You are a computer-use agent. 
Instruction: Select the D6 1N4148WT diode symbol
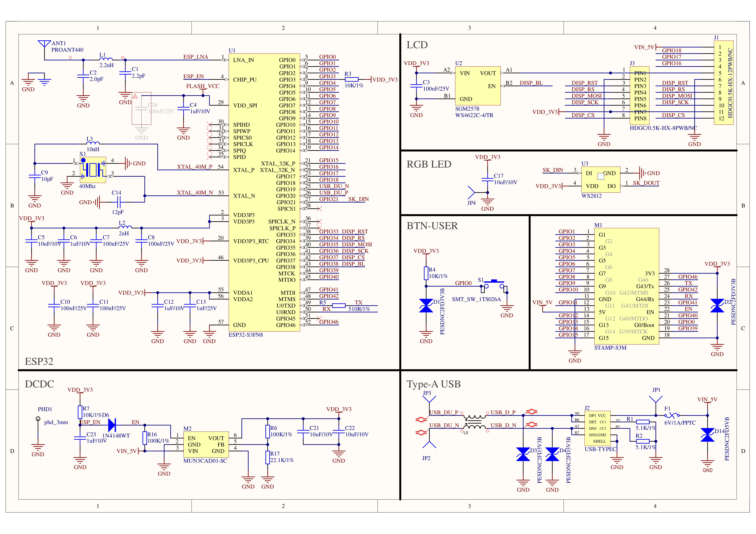pyautogui.click(x=112, y=425)
